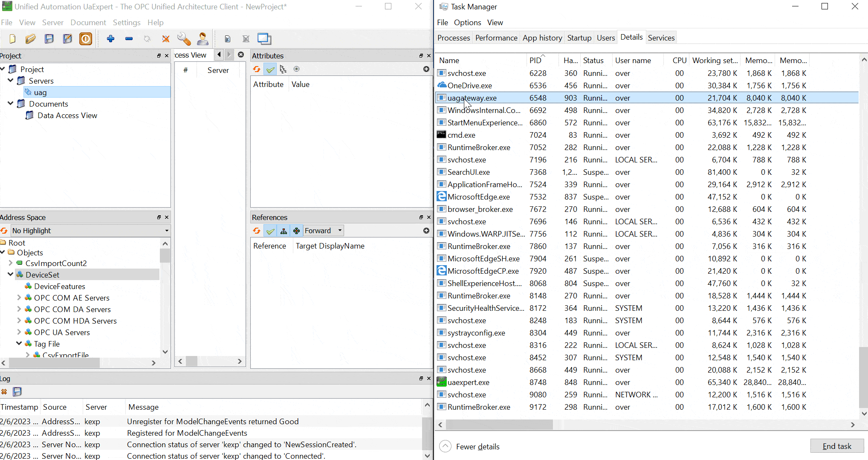Collapse the Servers node in Project tree
Viewport: 868px width, 460px height.
[11, 80]
